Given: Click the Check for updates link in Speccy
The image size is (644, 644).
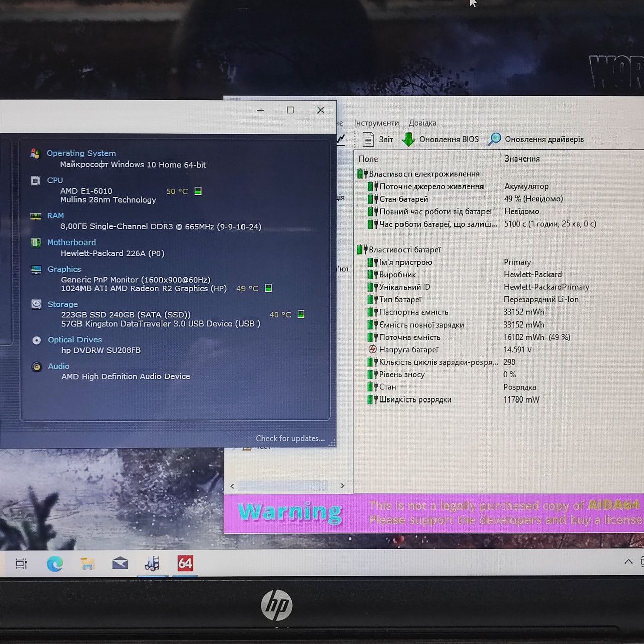Looking at the screenshot, I should [290, 438].
